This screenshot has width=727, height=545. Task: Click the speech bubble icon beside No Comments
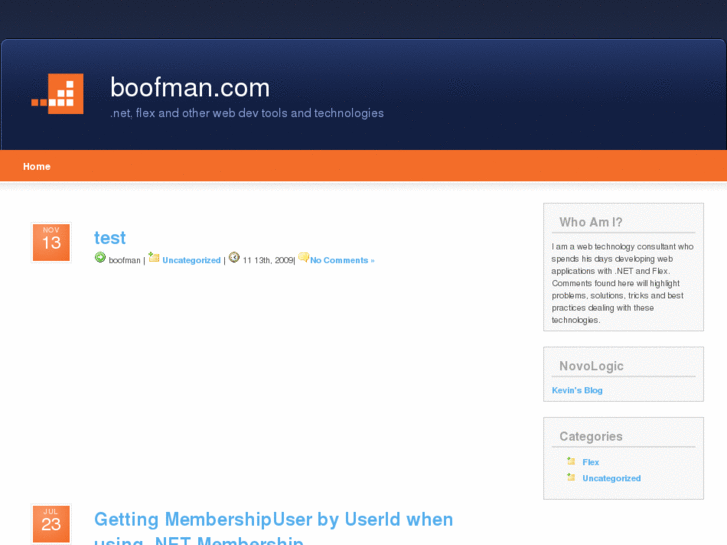click(304, 257)
